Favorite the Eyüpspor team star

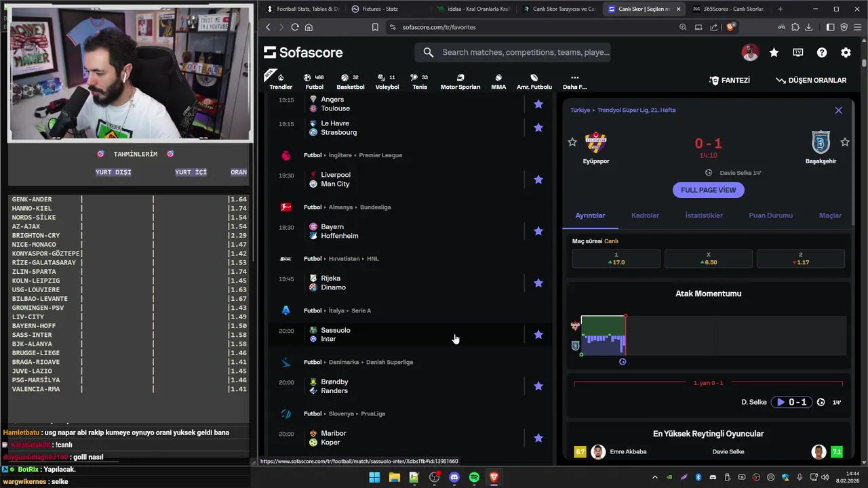[x=572, y=142]
